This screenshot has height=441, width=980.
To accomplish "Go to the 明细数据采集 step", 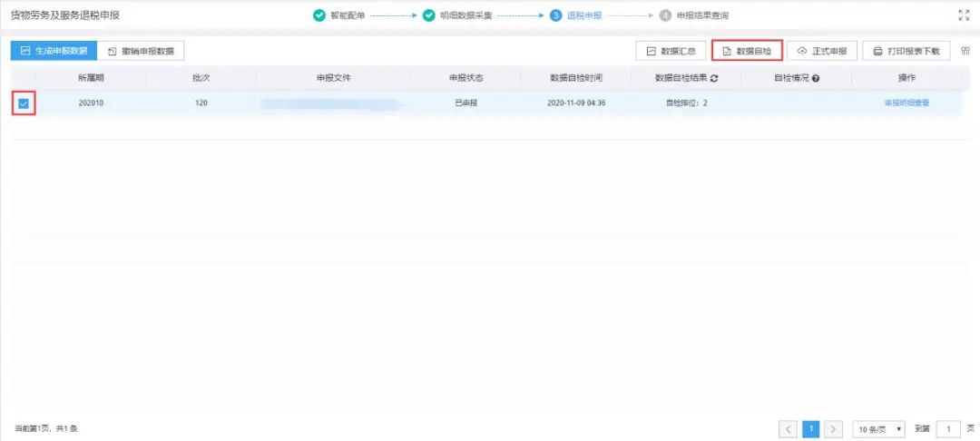I will [x=457, y=15].
